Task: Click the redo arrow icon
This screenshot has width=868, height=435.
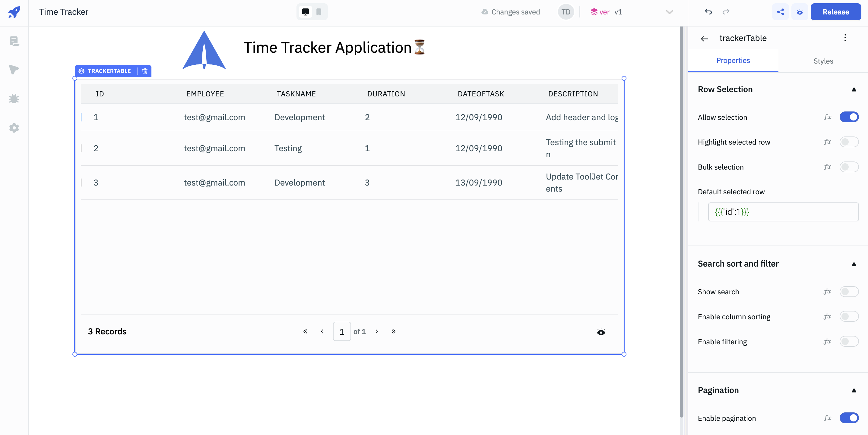Action: click(x=726, y=12)
